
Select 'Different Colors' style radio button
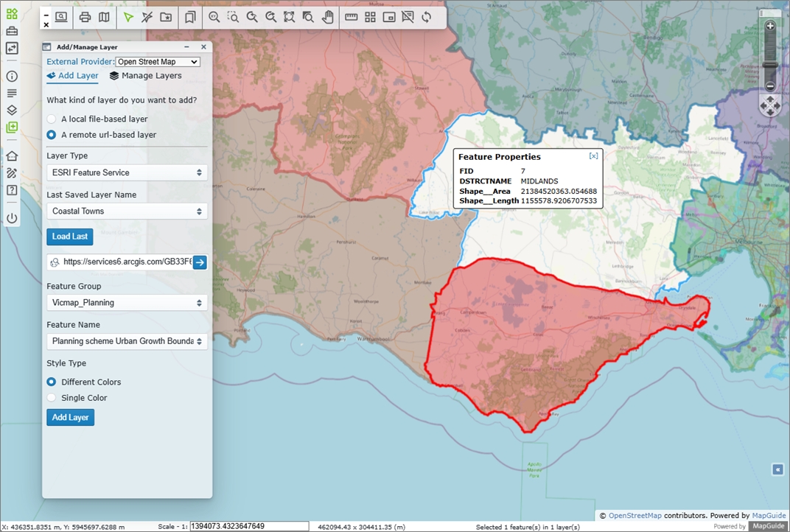pos(52,382)
